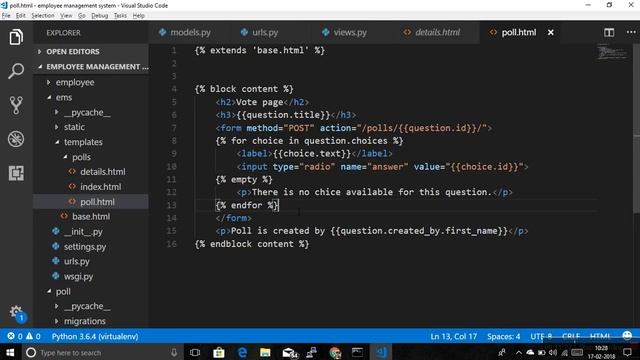
Task: Close the poll.html tab
Action: [x=551, y=32]
